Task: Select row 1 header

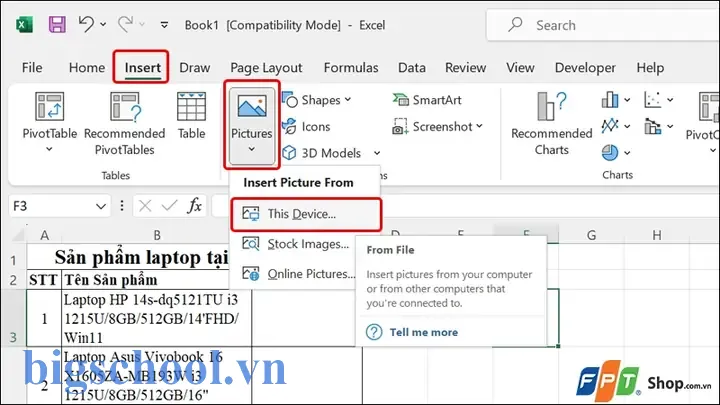Action: pyautogui.click(x=13, y=260)
